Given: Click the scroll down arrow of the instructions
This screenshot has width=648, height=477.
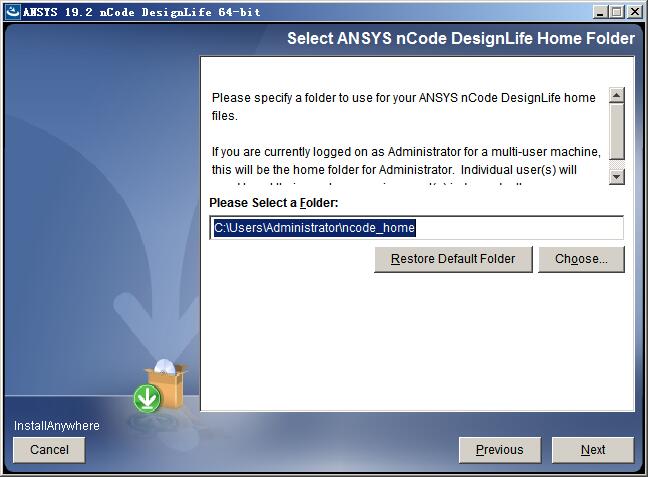Looking at the screenshot, I should [617, 177].
